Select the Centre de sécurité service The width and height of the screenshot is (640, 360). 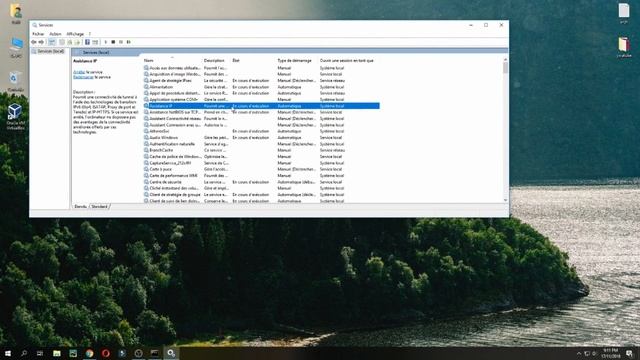(165, 182)
